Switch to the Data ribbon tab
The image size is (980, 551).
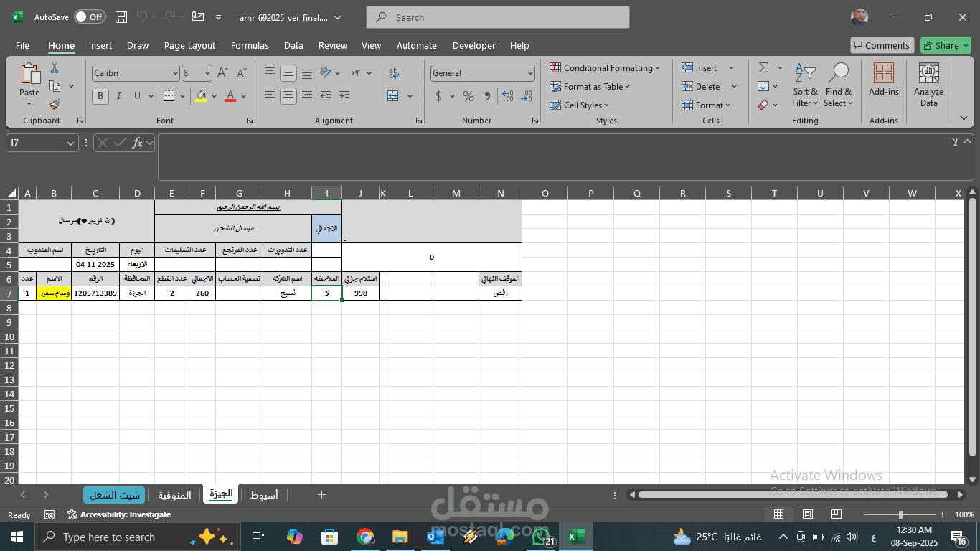(293, 45)
